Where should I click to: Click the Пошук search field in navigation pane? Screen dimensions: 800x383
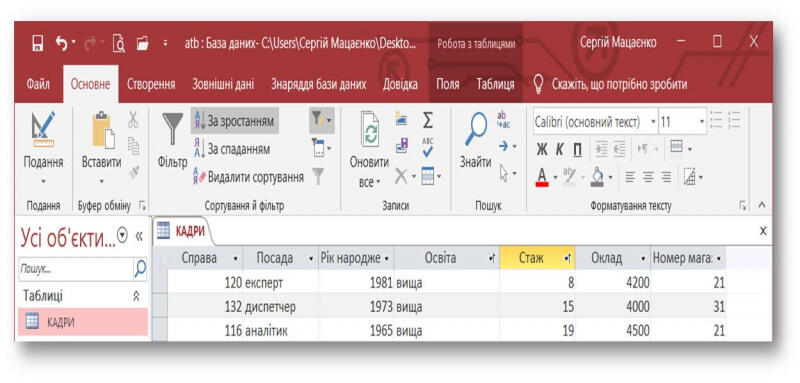tap(76, 269)
